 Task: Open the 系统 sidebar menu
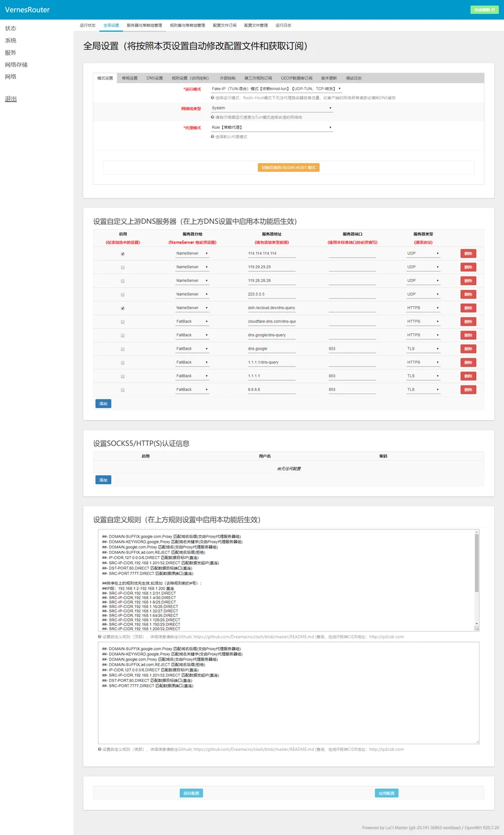tap(10, 41)
